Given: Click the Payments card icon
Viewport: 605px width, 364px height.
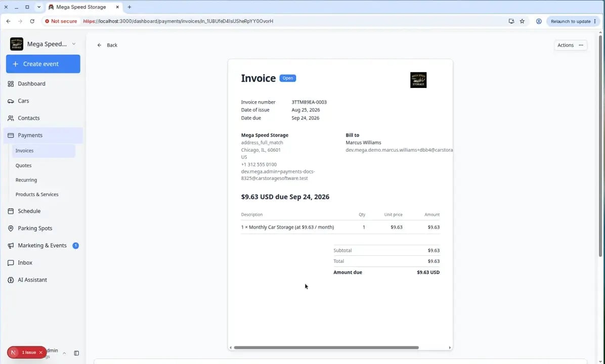Looking at the screenshot, I should coord(11,135).
